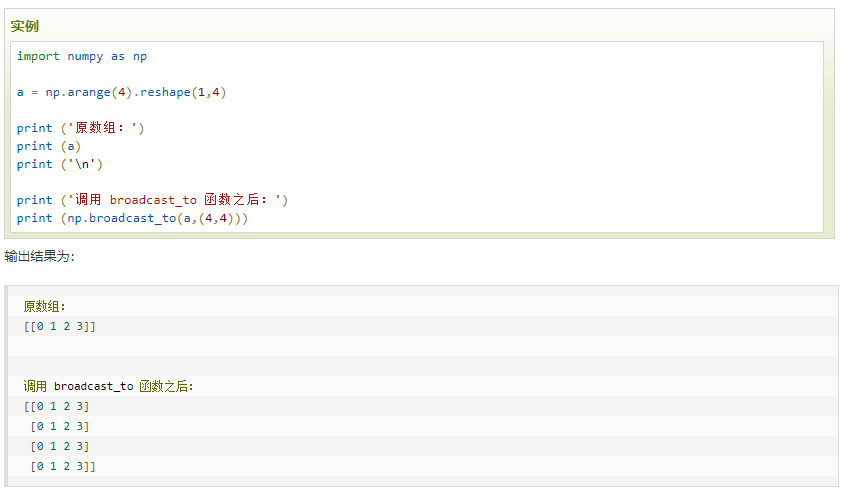Click the first row of the broadcast result

tap(56, 406)
